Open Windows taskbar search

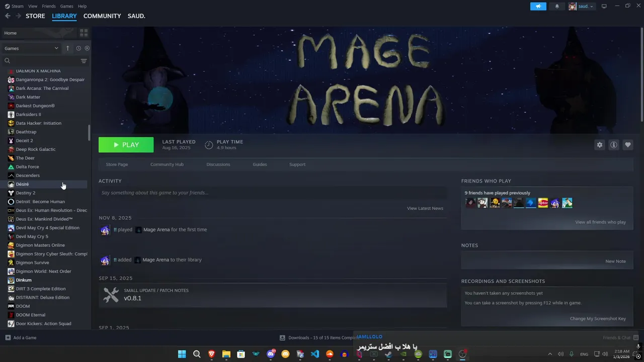(x=197, y=354)
